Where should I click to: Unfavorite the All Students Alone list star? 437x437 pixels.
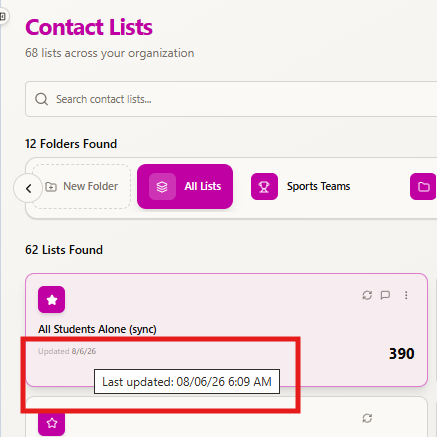(51, 300)
